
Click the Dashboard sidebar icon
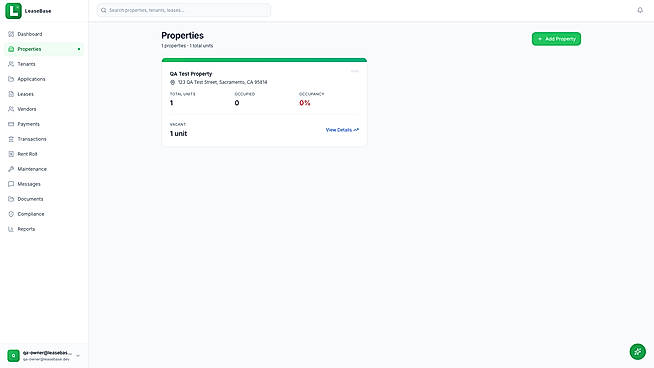click(x=11, y=34)
